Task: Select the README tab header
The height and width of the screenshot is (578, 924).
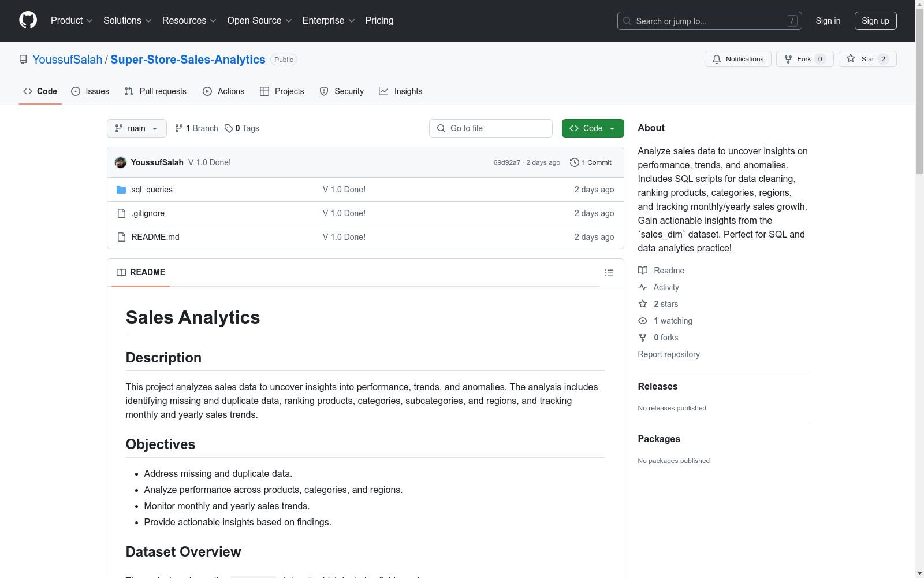Action: (x=141, y=272)
